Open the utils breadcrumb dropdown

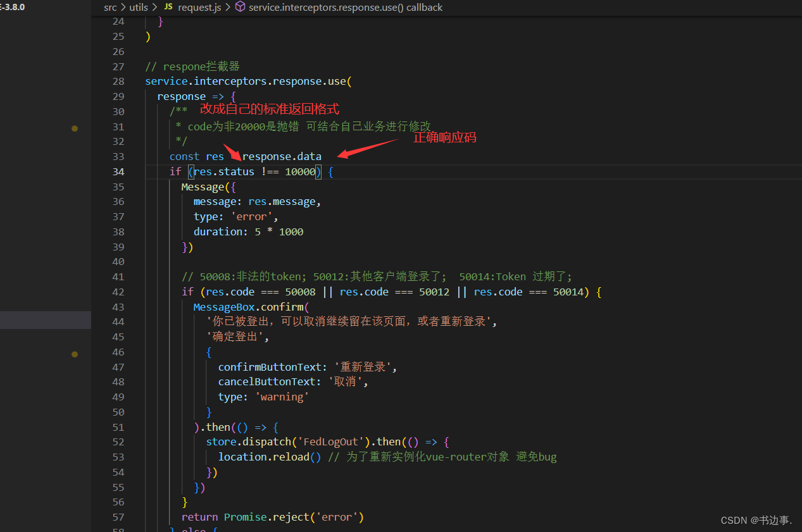tap(139, 7)
